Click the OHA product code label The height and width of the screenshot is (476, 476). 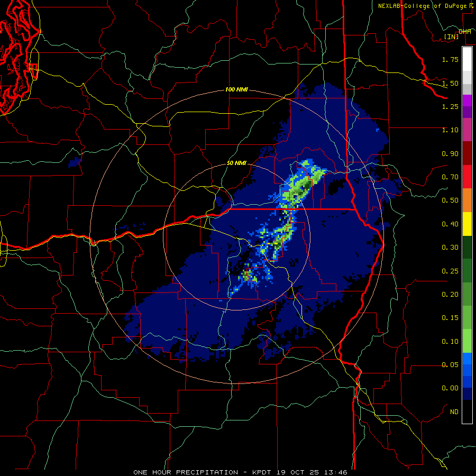(x=465, y=31)
